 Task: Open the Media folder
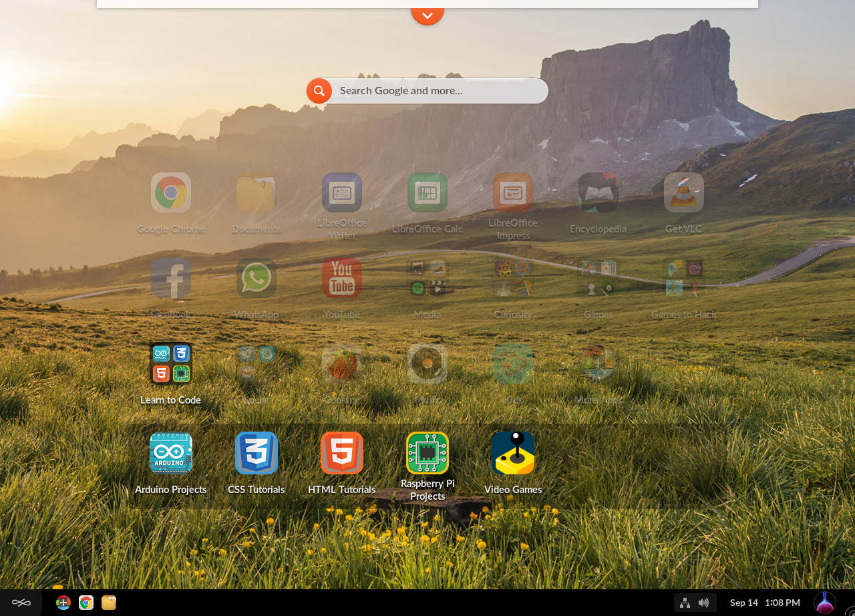click(427, 278)
